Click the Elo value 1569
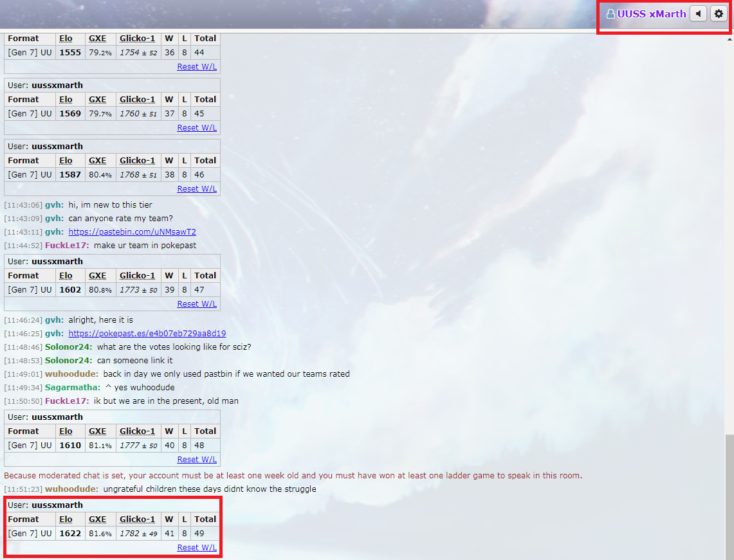This screenshot has height=560, width=734. (x=70, y=113)
